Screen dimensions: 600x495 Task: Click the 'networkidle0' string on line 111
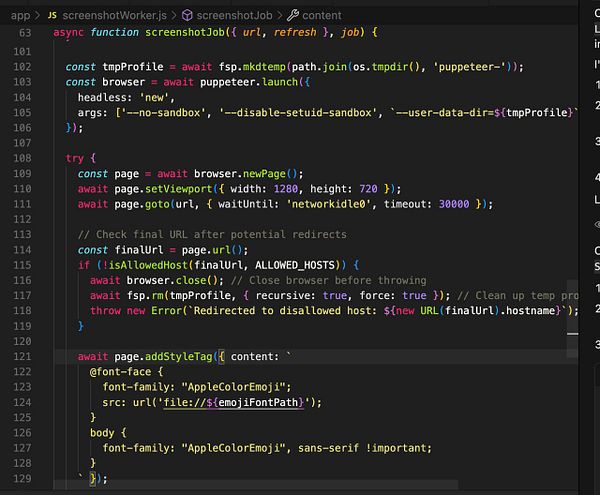click(x=328, y=204)
